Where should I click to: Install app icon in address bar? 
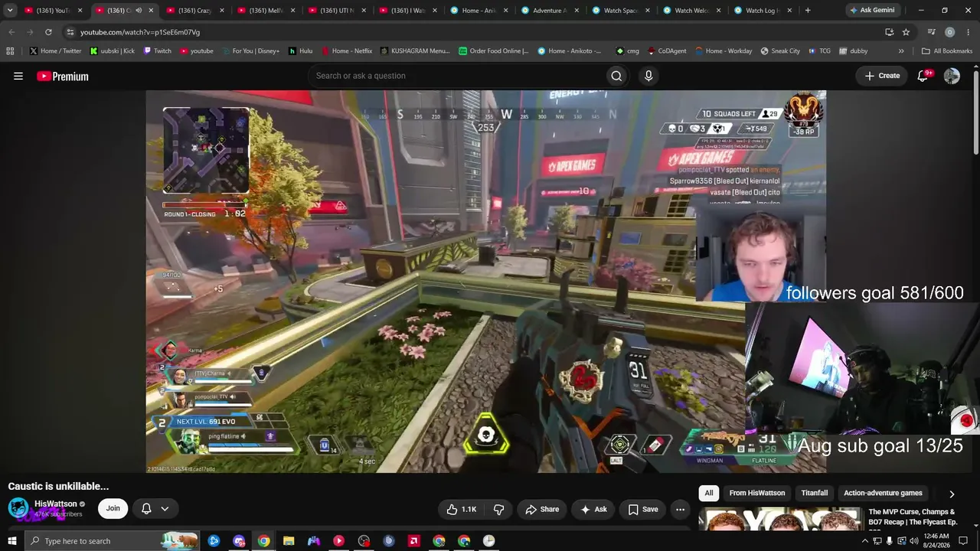pos(889,32)
